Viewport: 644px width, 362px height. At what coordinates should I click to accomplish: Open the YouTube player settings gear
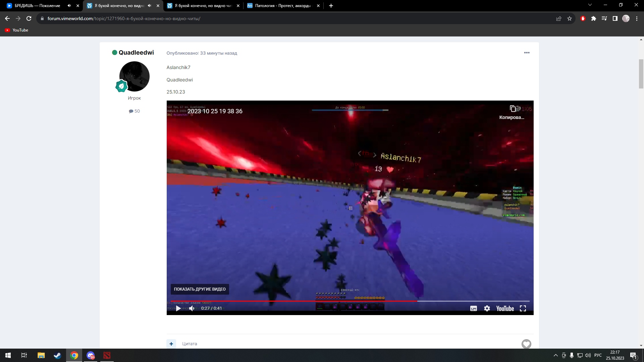point(487,308)
